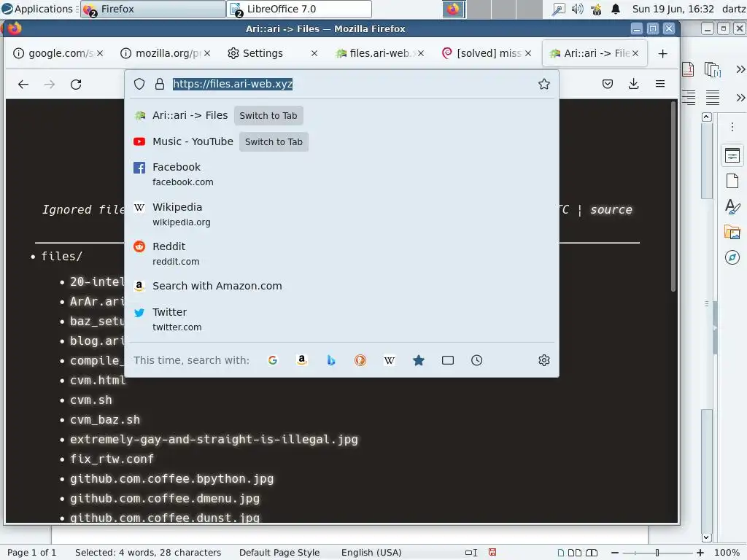This screenshot has height=560, width=747.
Task: Search this time with Bing icon
Action: point(331,360)
